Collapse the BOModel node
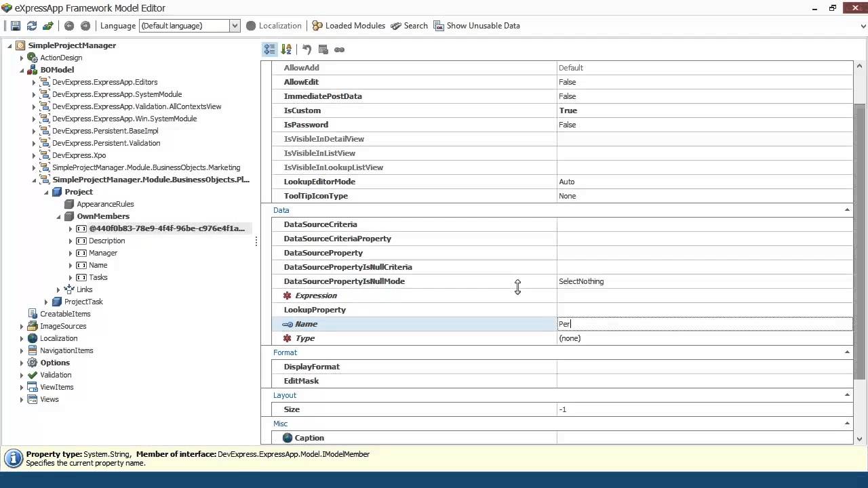 pyautogui.click(x=22, y=70)
